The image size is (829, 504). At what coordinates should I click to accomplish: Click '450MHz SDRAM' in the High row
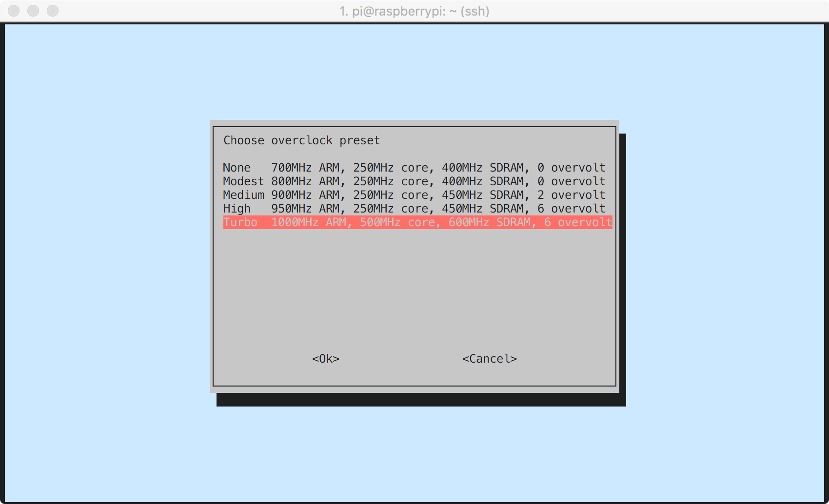[482, 209]
